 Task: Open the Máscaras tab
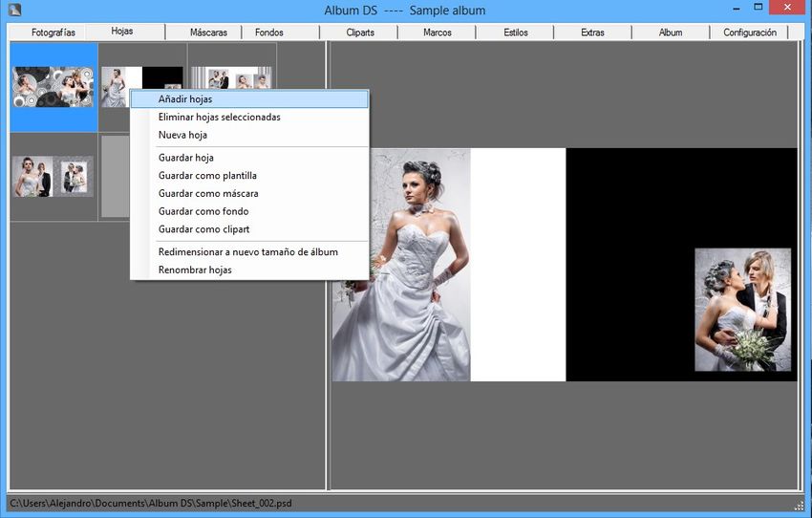pyautogui.click(x=208, y=32)
